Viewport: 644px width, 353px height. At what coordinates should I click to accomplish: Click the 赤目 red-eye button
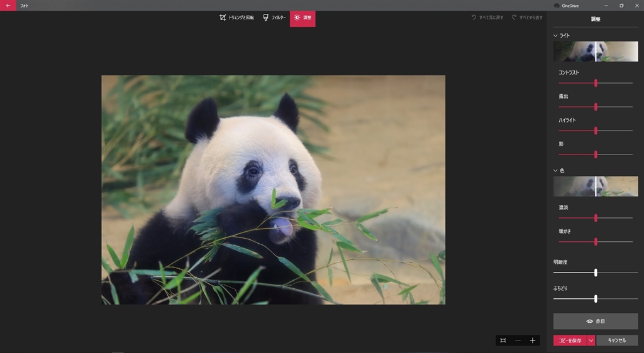click(596, 322)
